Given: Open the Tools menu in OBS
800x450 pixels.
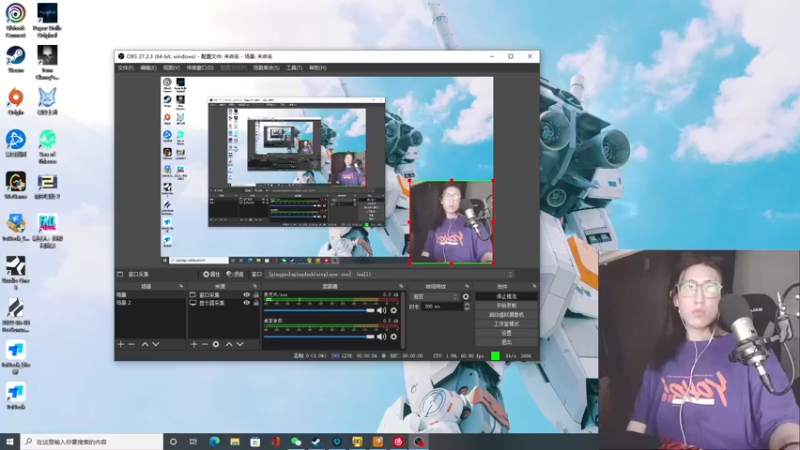Looking at the screenshot, I should click(x=293, y=68).
